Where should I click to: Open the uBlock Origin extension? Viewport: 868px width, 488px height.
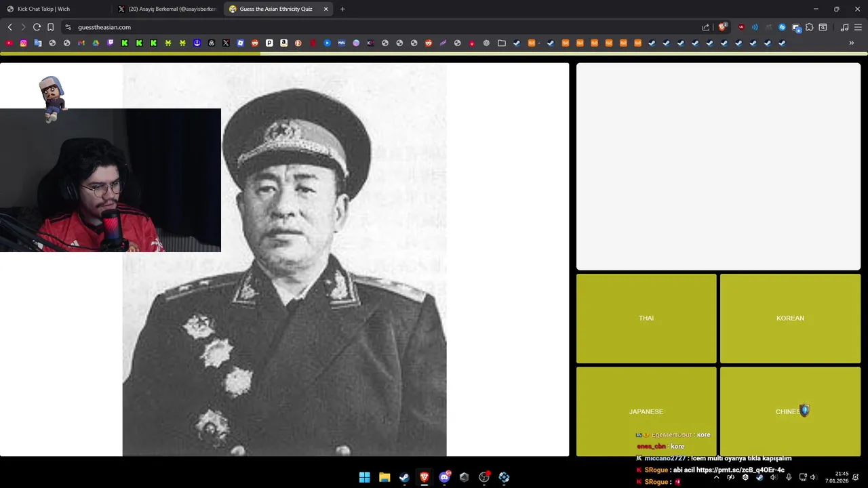tap(741, 27)
